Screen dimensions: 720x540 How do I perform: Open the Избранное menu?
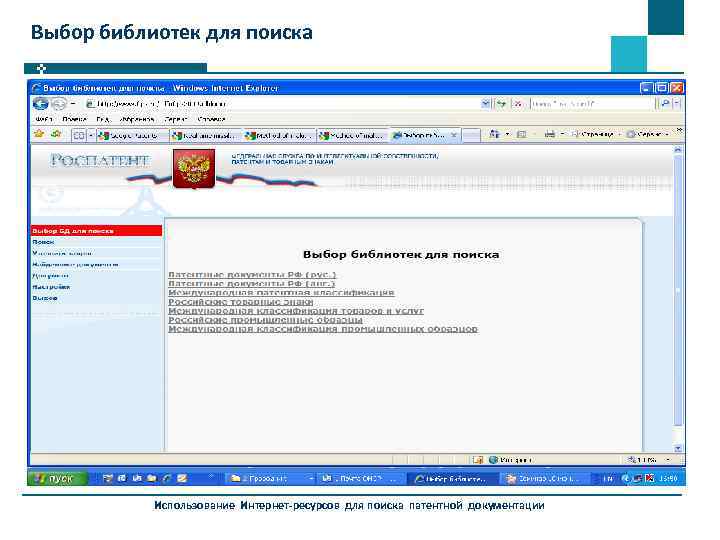136,119
